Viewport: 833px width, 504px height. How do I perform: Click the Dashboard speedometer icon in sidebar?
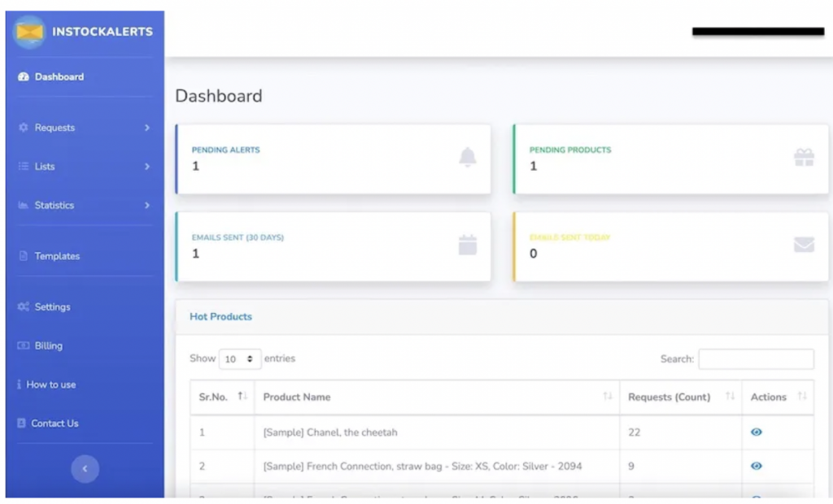[x=24, y=76]
